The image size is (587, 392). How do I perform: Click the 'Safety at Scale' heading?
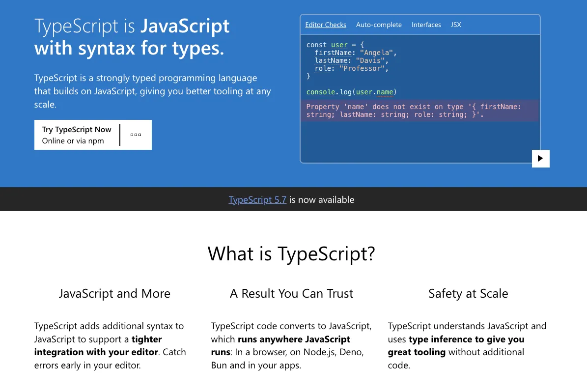468,294
